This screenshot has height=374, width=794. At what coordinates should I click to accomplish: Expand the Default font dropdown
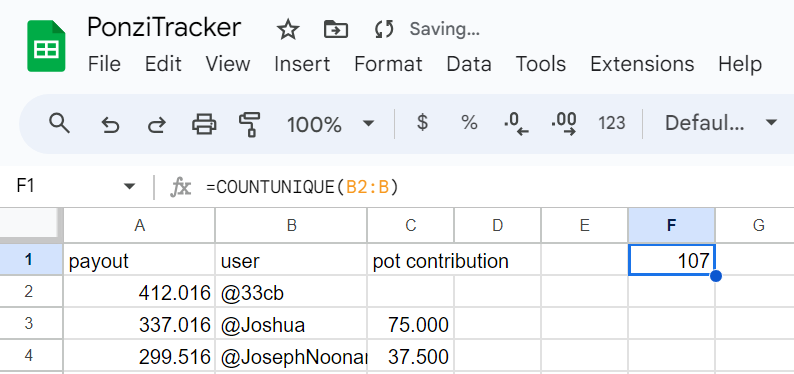tap(720, 123)
